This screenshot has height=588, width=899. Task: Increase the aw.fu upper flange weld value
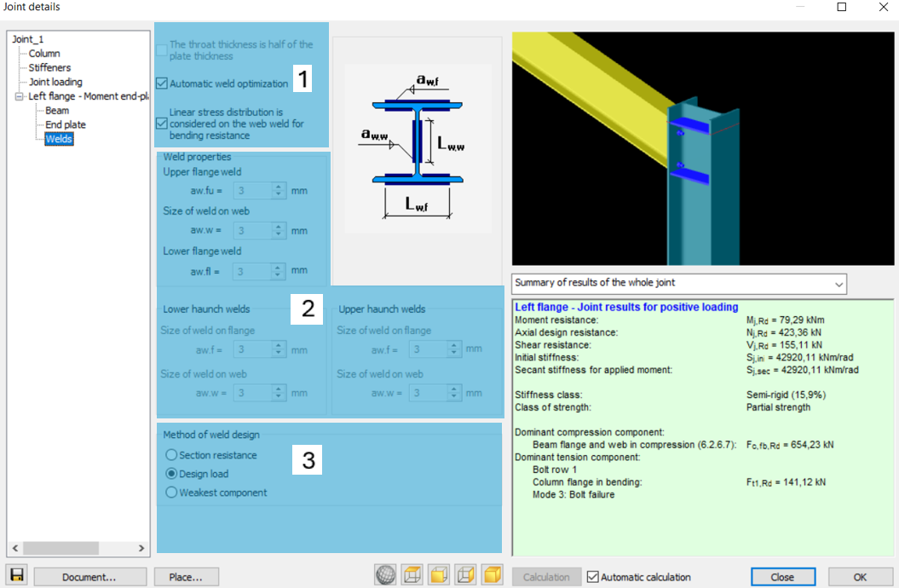(279, 187)
